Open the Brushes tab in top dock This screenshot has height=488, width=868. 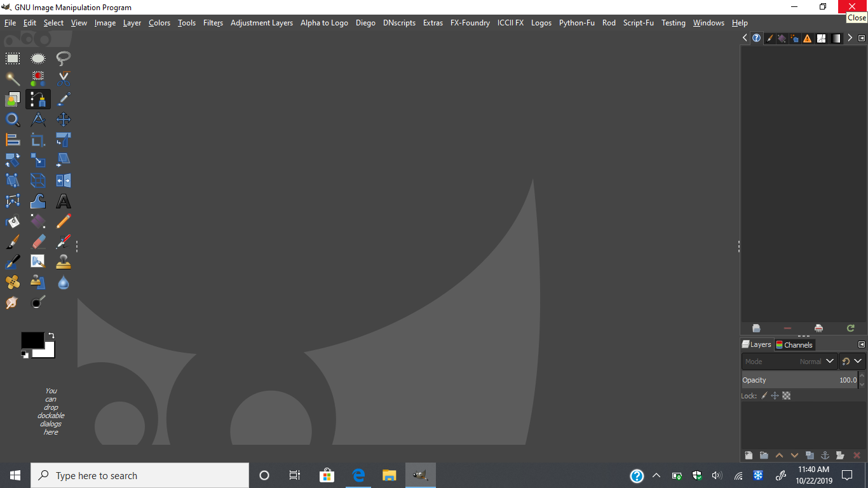tap(769, 38)
